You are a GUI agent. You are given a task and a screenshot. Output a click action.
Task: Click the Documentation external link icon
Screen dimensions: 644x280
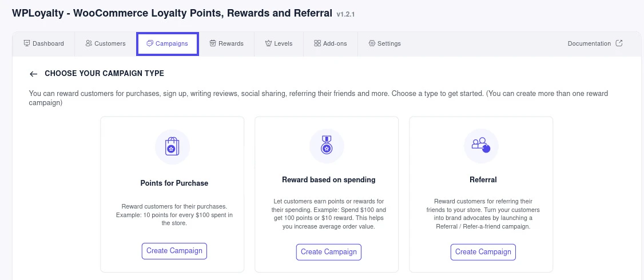pyautogui.click(x=619, y=43)
